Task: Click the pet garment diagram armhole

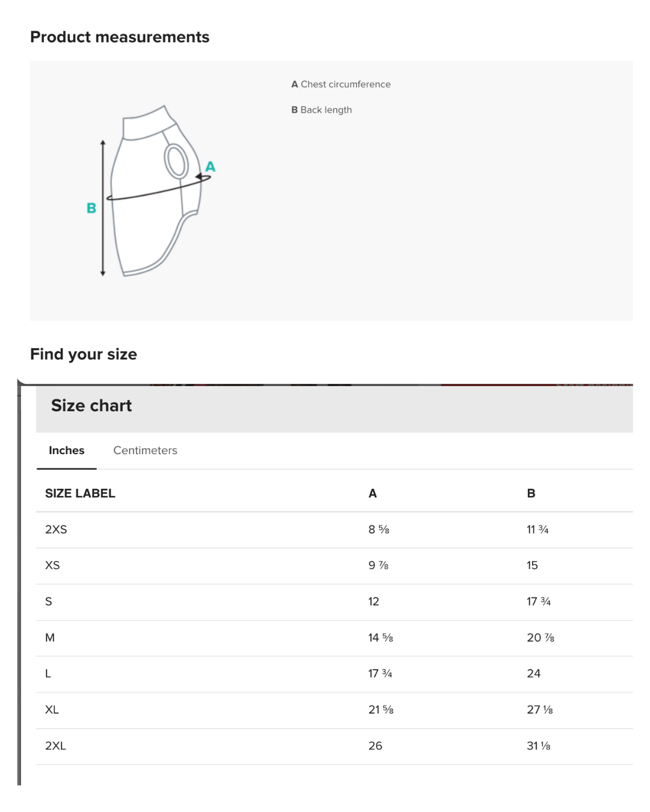Action: 176,161
